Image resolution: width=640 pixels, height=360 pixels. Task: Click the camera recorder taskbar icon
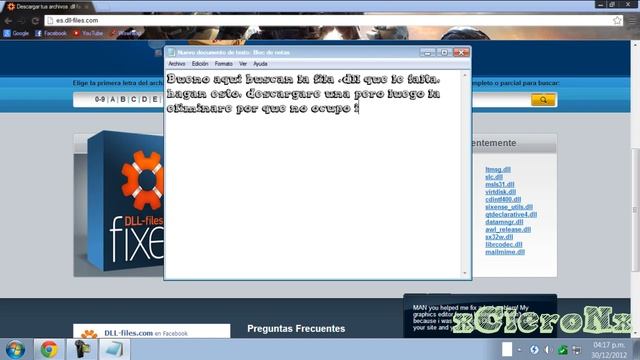(82, 349)
